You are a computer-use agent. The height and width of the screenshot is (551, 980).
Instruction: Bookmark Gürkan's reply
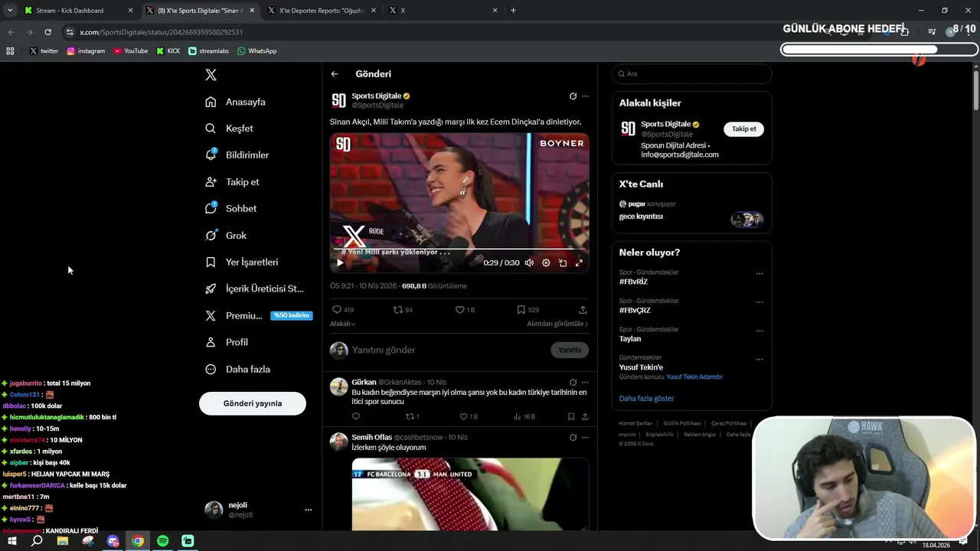point(571,416)
